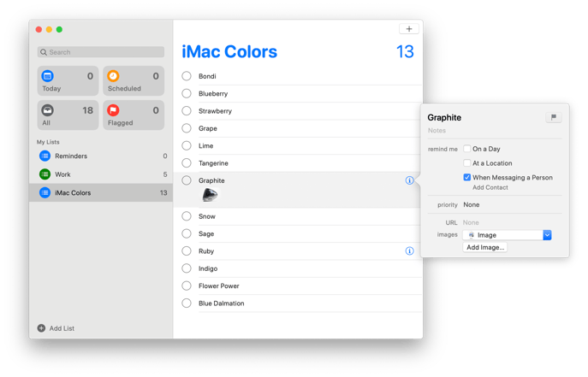This screenshot has height=377, width=588.
Task: Enable remind me On a Day
Action: (x=466, y=149)
